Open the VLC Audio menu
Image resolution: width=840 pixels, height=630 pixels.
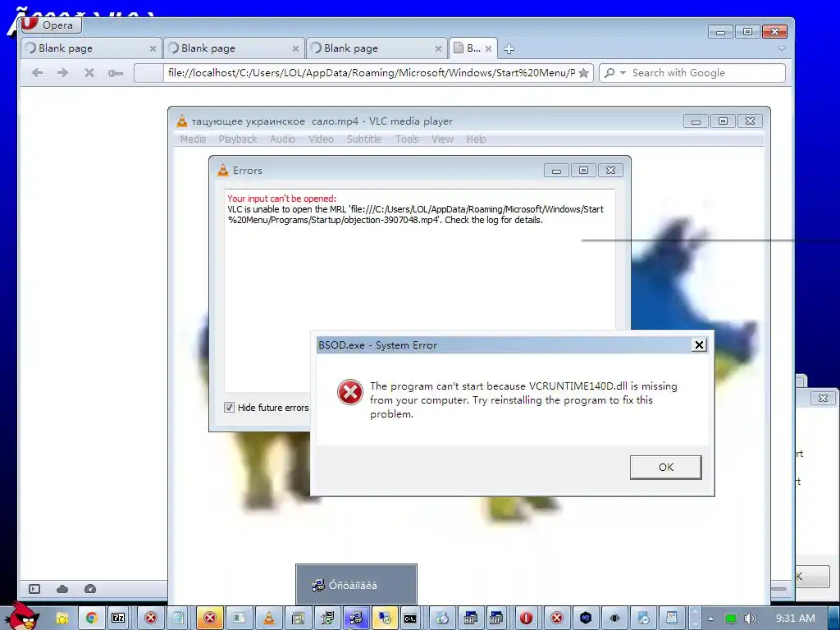pos(282,139)
